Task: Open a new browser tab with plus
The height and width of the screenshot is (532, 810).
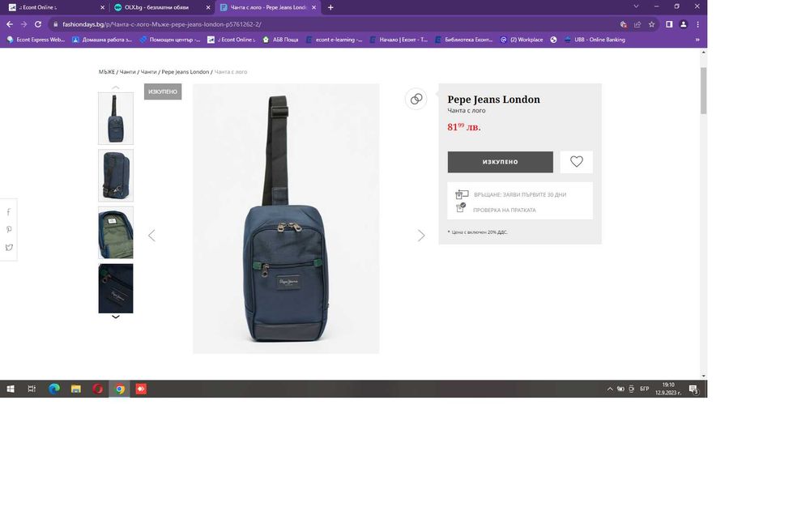Action: point(330,7)
